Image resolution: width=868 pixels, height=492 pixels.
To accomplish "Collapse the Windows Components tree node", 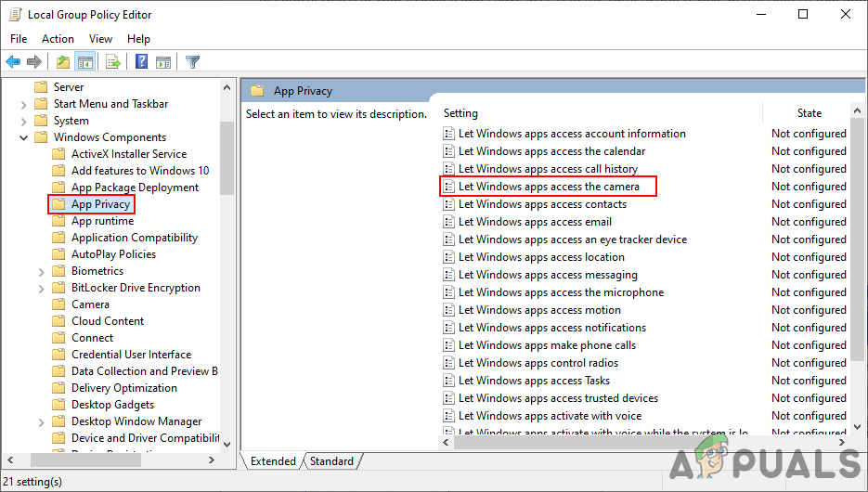I will (24, 137).
